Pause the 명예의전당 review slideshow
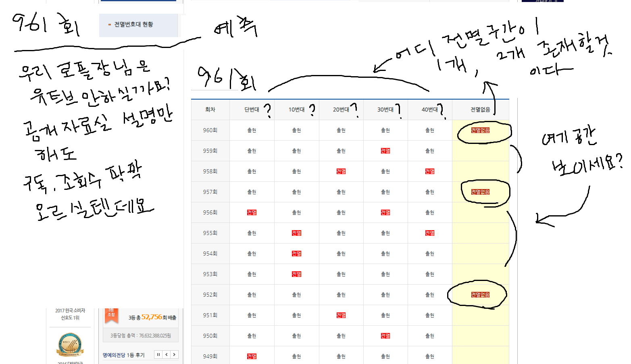 tap(158, 355)
